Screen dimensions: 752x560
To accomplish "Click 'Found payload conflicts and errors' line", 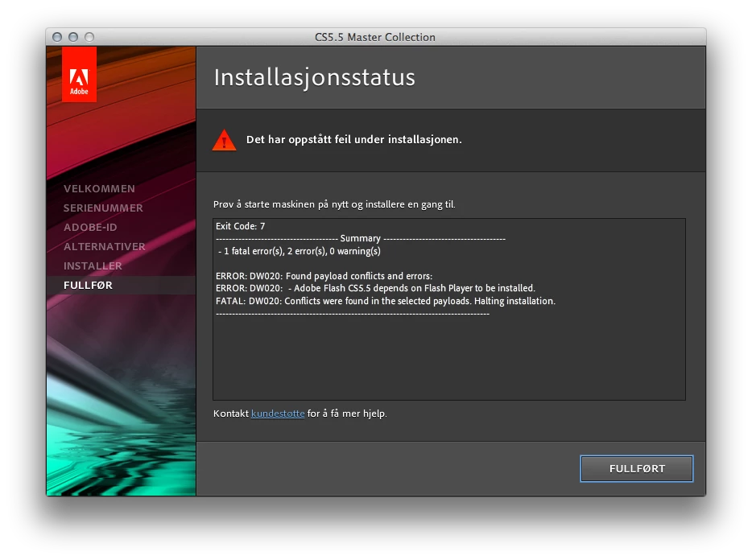I will (324, 276).
